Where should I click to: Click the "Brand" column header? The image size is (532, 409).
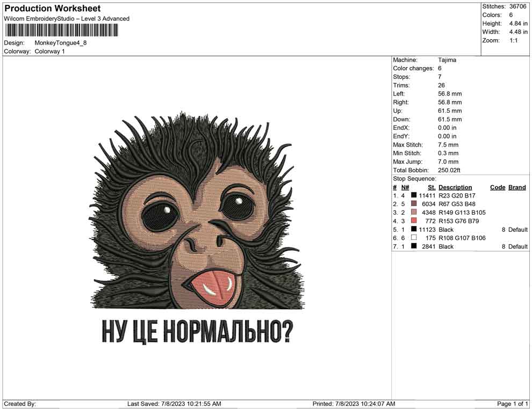pos(517,187)
